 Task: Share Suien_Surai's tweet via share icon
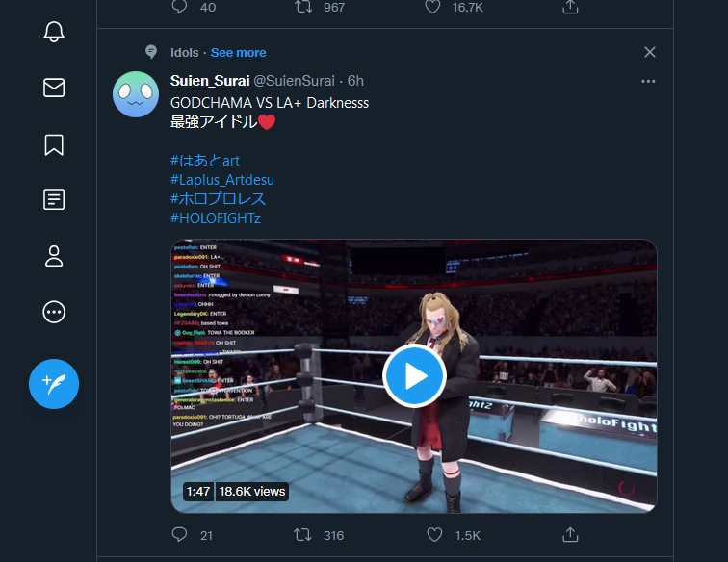570,534
